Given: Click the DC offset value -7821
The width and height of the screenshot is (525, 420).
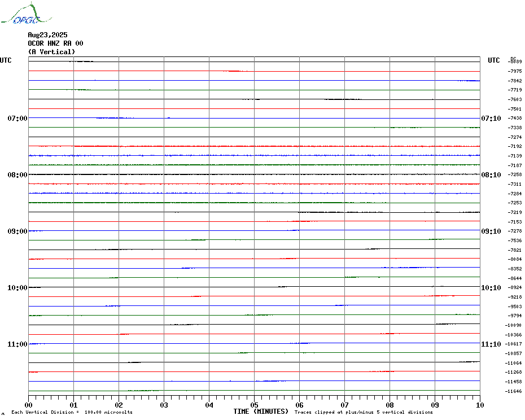Looking at the screenshot, I should 515,250.
